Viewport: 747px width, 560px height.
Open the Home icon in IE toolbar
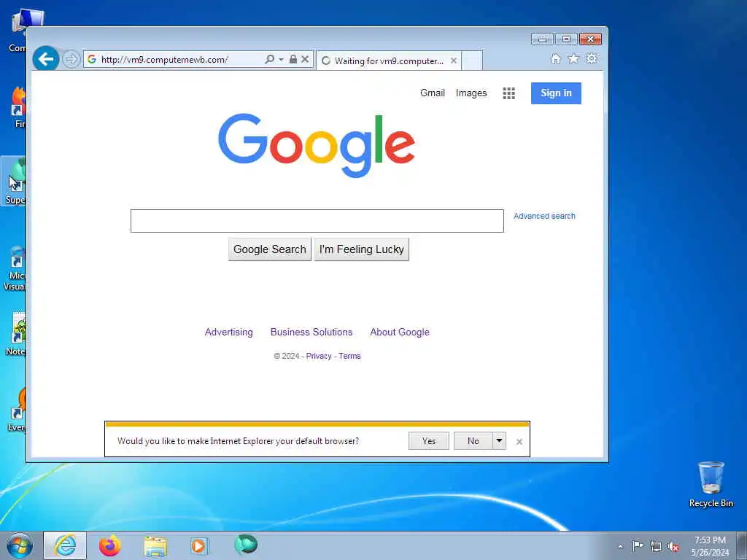click(x=555, y=58)
